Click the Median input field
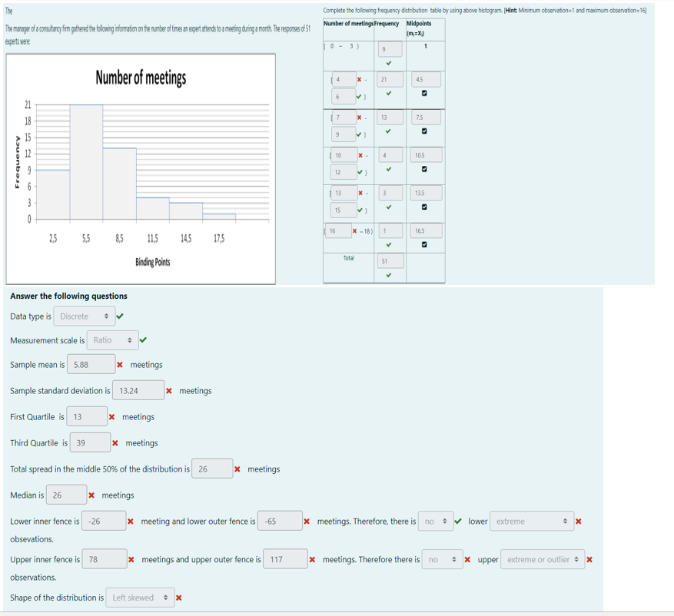This screenshot has width=674, height=616. coord(67,495)
